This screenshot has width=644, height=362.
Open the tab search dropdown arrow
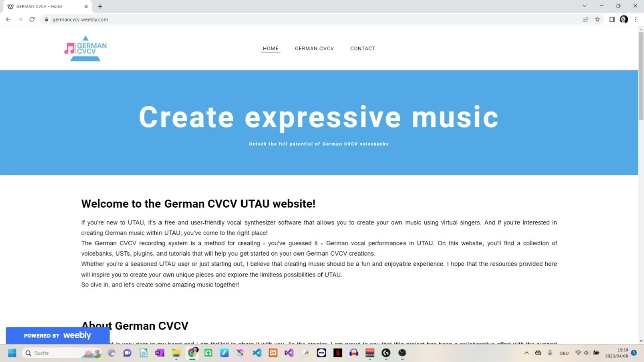click(x=584, y=6)
